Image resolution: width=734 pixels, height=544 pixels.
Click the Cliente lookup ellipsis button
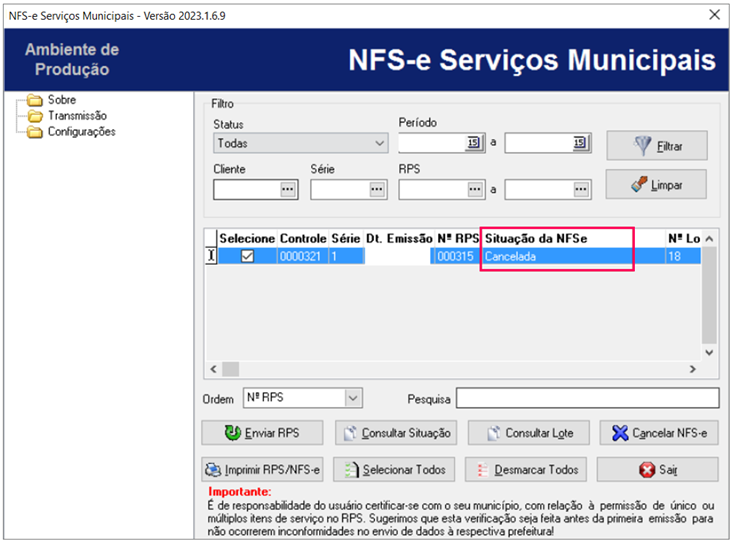pyautogui.click(x=288, y=189)
